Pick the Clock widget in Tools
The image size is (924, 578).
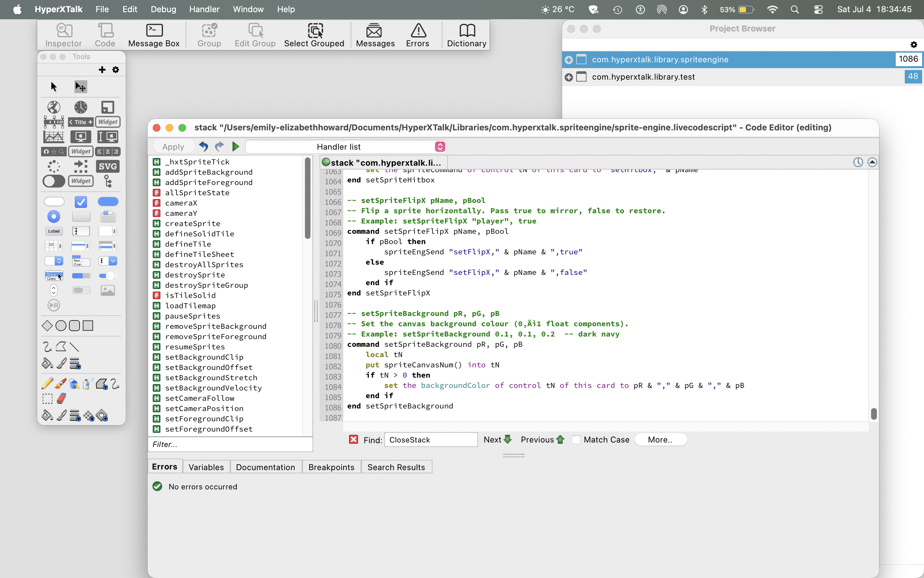pos(81,108)
